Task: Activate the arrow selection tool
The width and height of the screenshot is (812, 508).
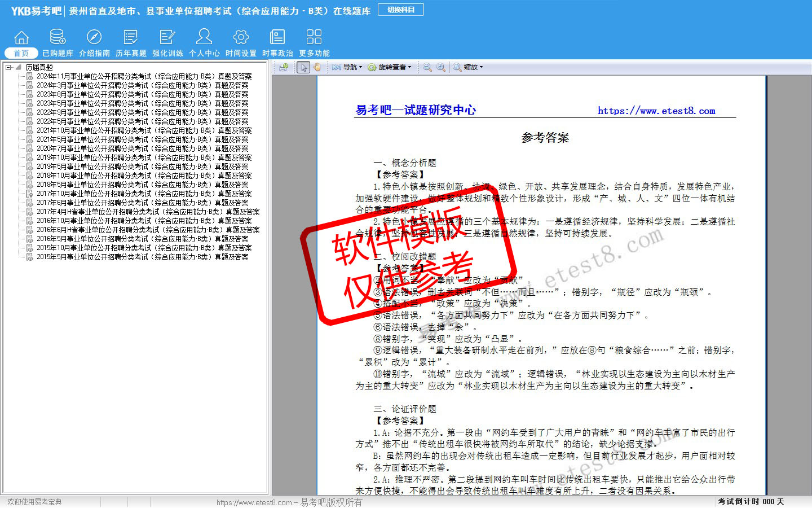Action: tap(304, 67)
